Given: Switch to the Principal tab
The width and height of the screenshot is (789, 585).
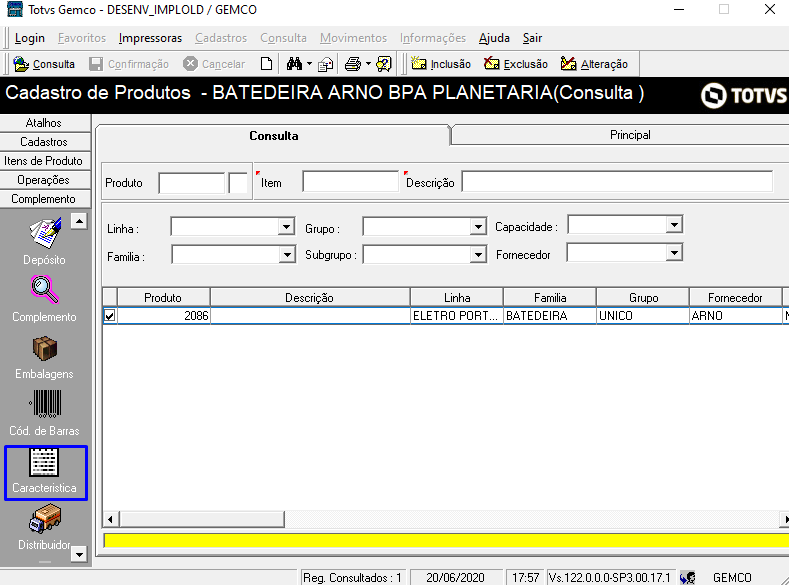Looking at the screenshot, I should [630, 135].
